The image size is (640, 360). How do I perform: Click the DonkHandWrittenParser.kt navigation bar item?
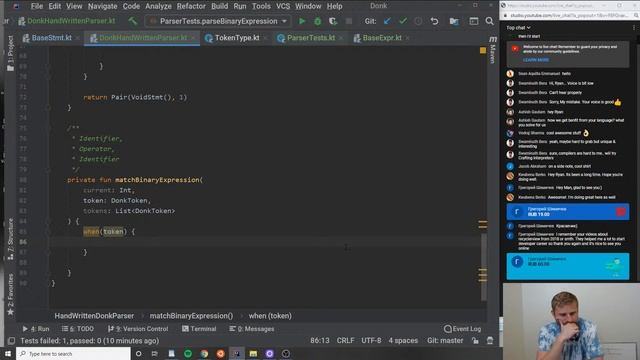click(x=67, y=21)
